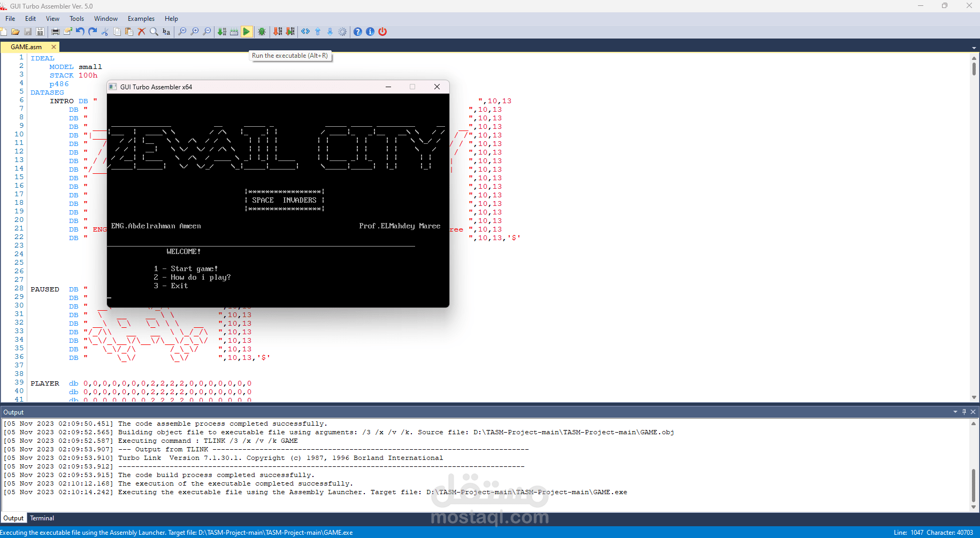Cut selection with the scissors icon
Viewport: 980px width, 538px height.
(105, 32)
